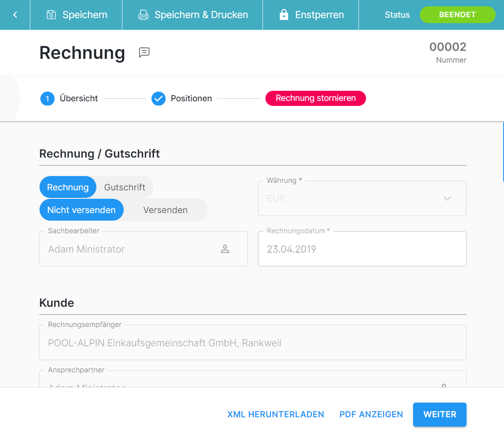Select the Nicht versenden option

(x=81, y=210)
